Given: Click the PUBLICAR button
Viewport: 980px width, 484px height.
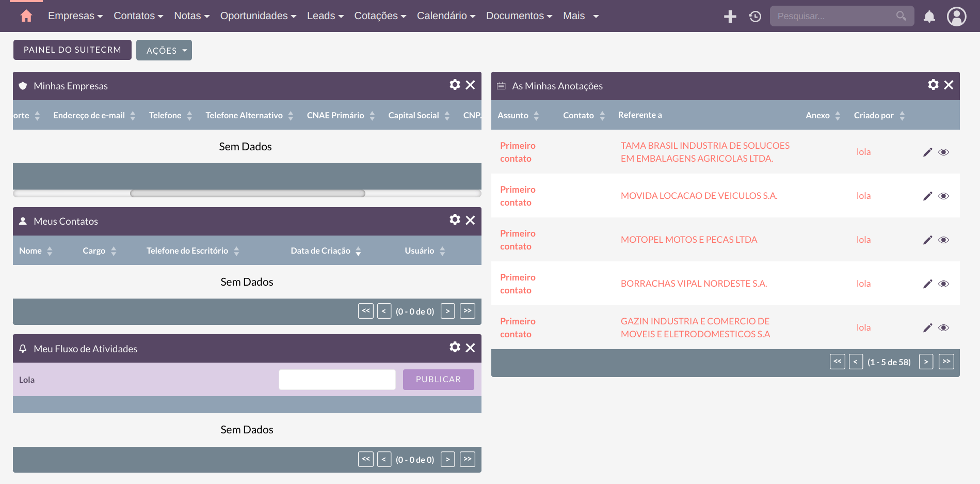Looking at the screenshot, I should pos(438,380).
